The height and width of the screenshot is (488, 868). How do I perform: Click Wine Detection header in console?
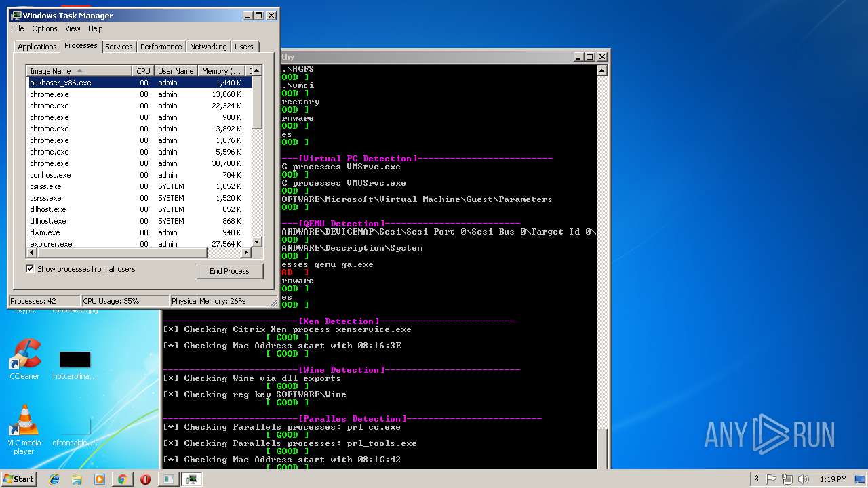[x=341, y=370]
